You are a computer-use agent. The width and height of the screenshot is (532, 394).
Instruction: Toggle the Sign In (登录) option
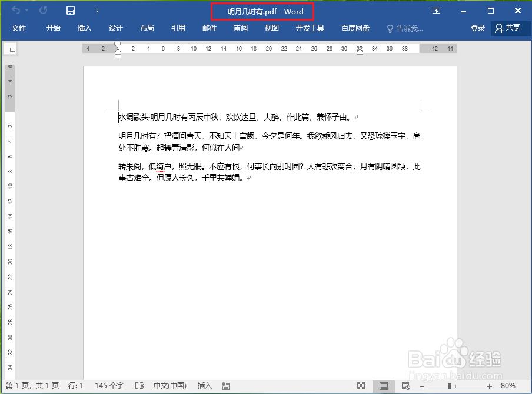point(478,28)
